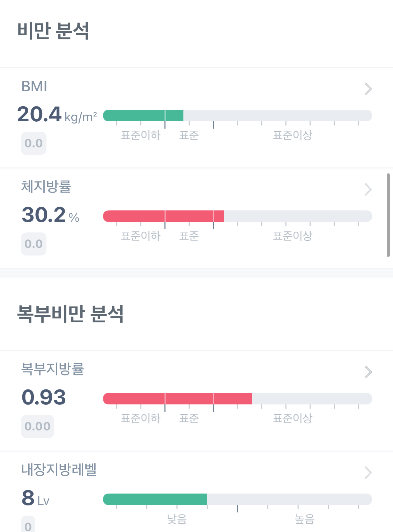
Task: Click the 복부비만 분석 section heading
Action: pyautogui.click(x=70, y=314)
